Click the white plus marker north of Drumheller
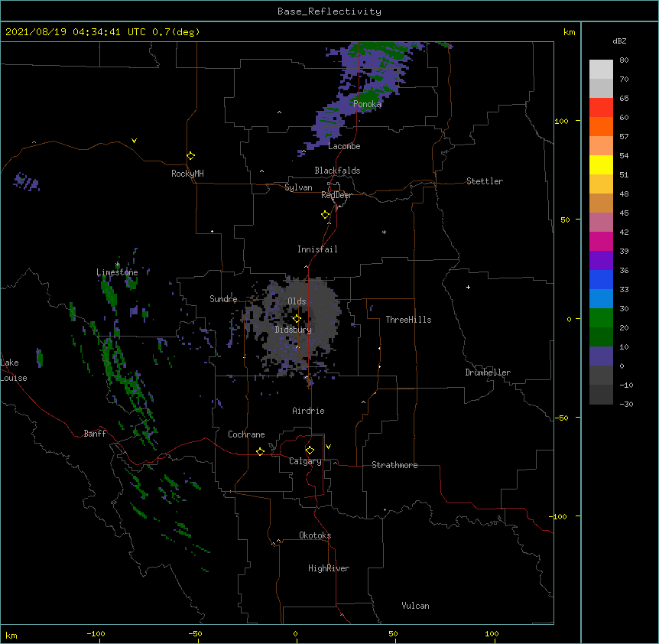Image resolution: width=659 pixels, height=644 pixels. pyautogui.click(x=468, y=287)
